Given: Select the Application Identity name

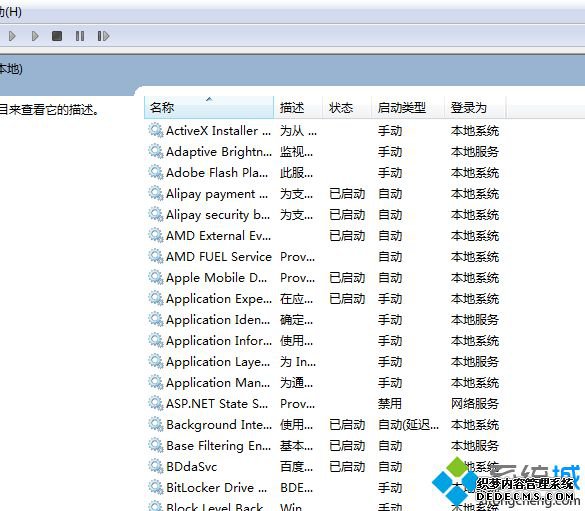Looking at the screenshot, I should click(218, 320).
